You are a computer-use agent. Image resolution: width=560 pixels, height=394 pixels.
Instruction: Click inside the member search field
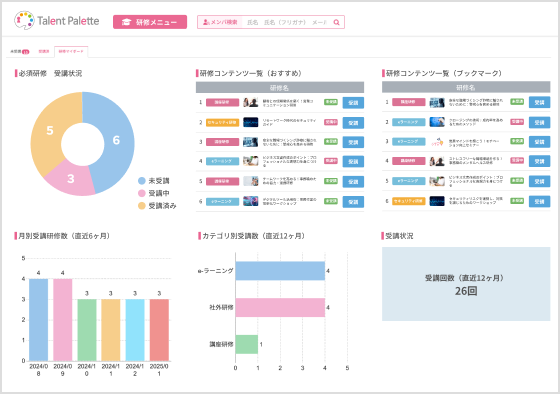tap(286, 22)
